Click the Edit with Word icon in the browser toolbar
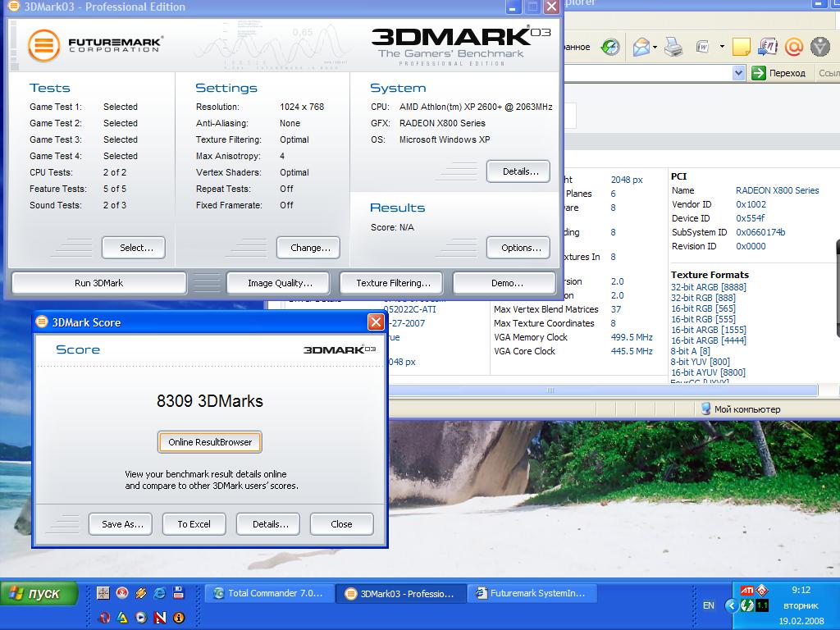840x630 pixels. (702, 47)
